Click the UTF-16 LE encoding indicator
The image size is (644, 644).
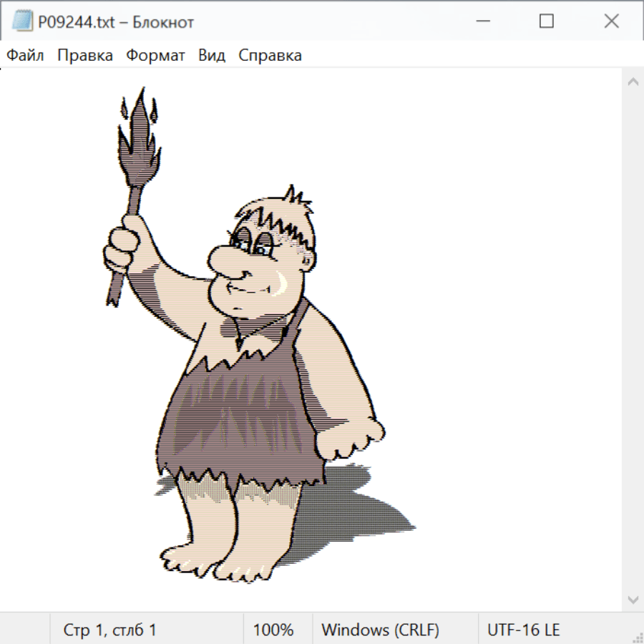pos(523,630)
